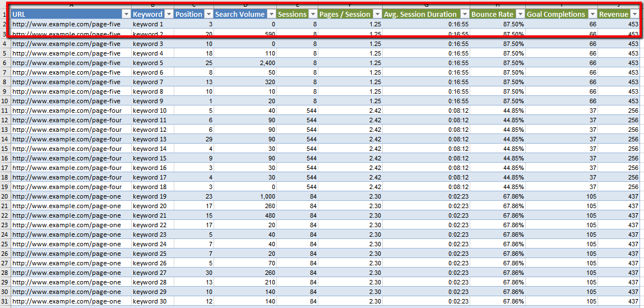
Task: Click the Position cell in keyword 27 row
Action: 194,273
